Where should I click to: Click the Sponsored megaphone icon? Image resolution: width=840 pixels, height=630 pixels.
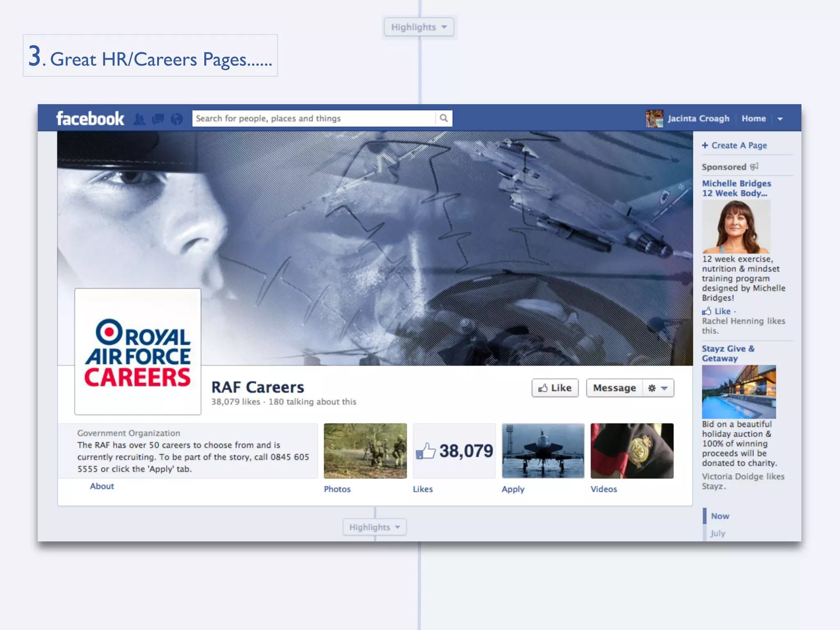[754, 167]
